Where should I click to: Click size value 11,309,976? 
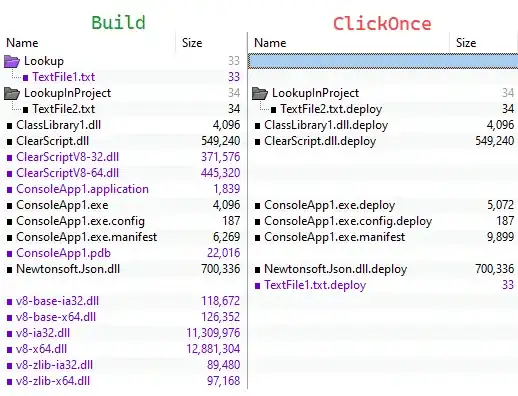coord(213,333)
